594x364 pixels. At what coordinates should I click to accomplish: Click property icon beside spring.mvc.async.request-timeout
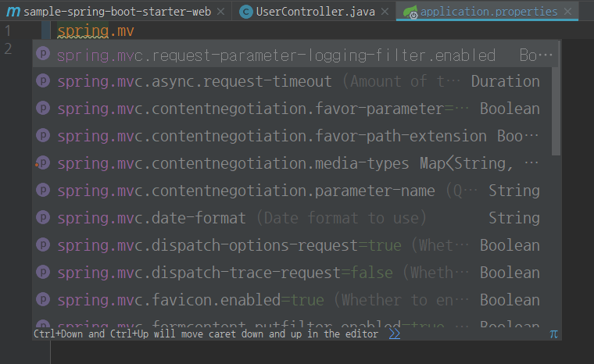click(44, 81)
